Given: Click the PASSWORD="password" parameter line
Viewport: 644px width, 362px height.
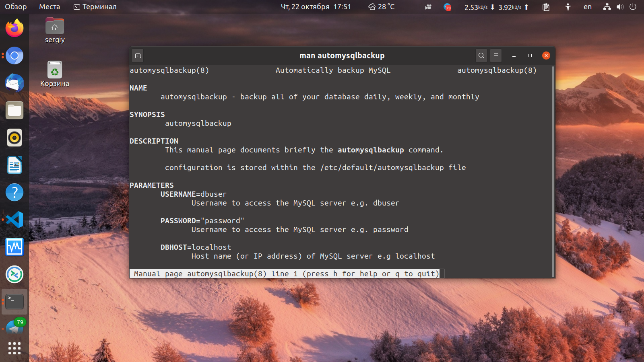Looking at the screenshot, I should click(x=202, y=221).
